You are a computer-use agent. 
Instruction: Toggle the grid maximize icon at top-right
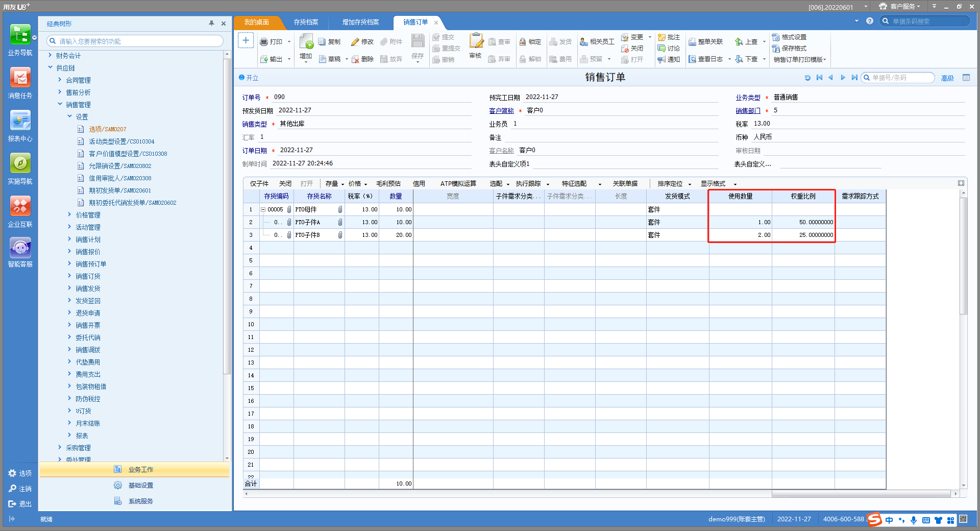click(x=961, y=183)
